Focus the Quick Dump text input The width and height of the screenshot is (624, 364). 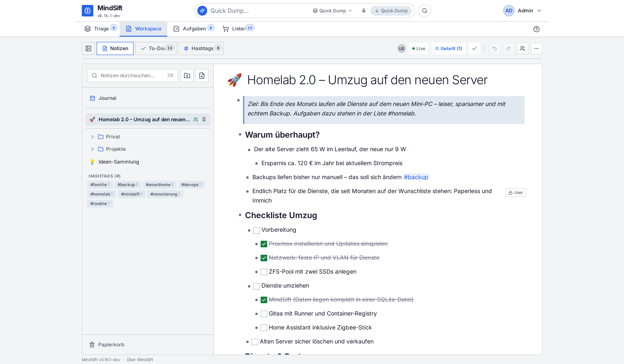tap(259, 11)
